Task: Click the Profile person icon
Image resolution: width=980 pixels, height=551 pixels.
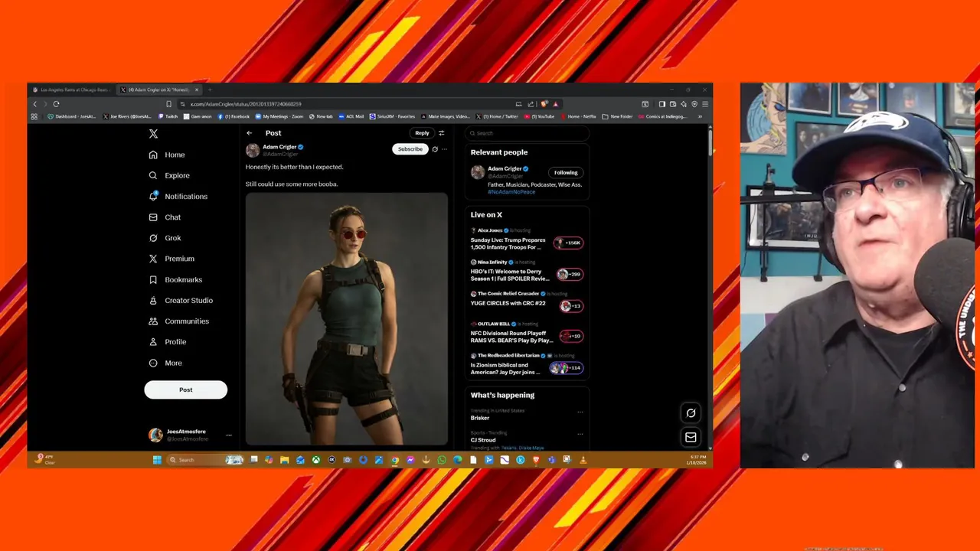Action: coord(153,341)
